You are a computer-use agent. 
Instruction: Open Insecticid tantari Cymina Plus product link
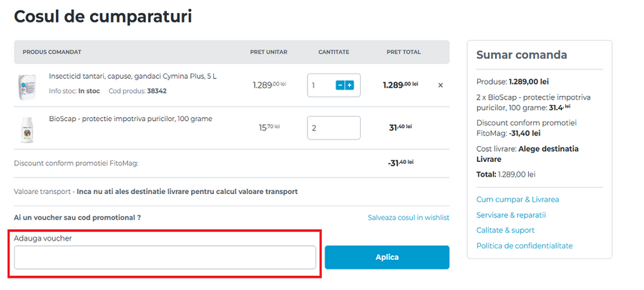pyautogui.click(x=131, y=75)
